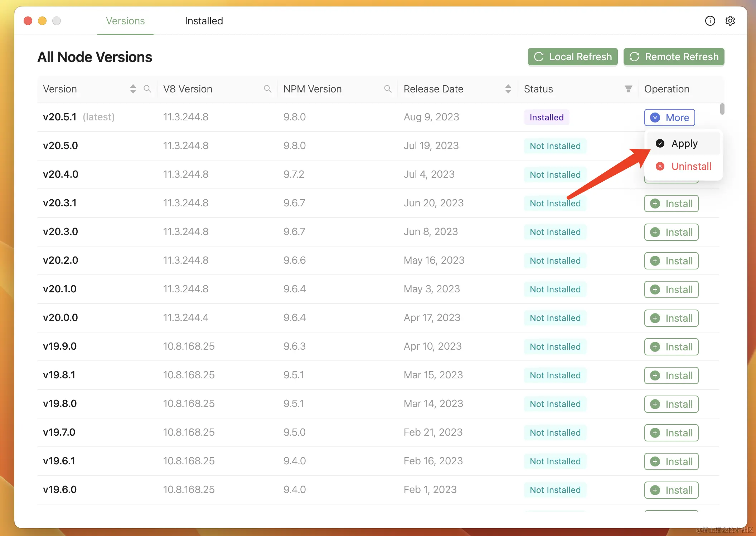Click search icon in V8 Version header
Image resolution: width=756 pixels, height=536 pixels.
pyautogui.click(x=267, y=89)
